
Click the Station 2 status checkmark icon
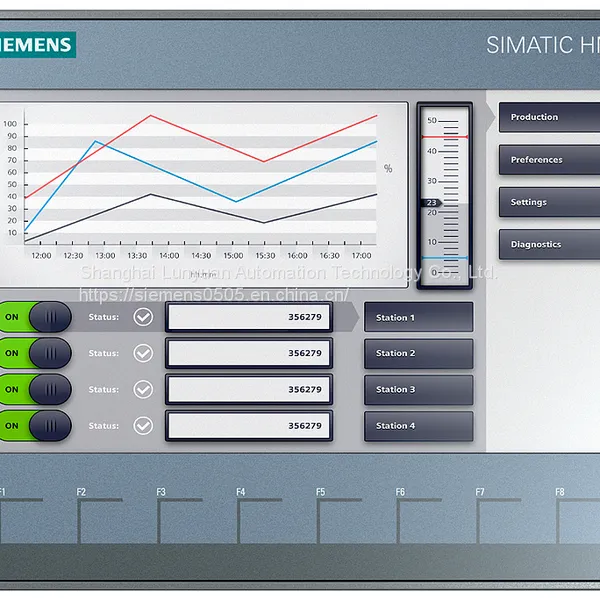pyautogui.click(x=143, y=353)
